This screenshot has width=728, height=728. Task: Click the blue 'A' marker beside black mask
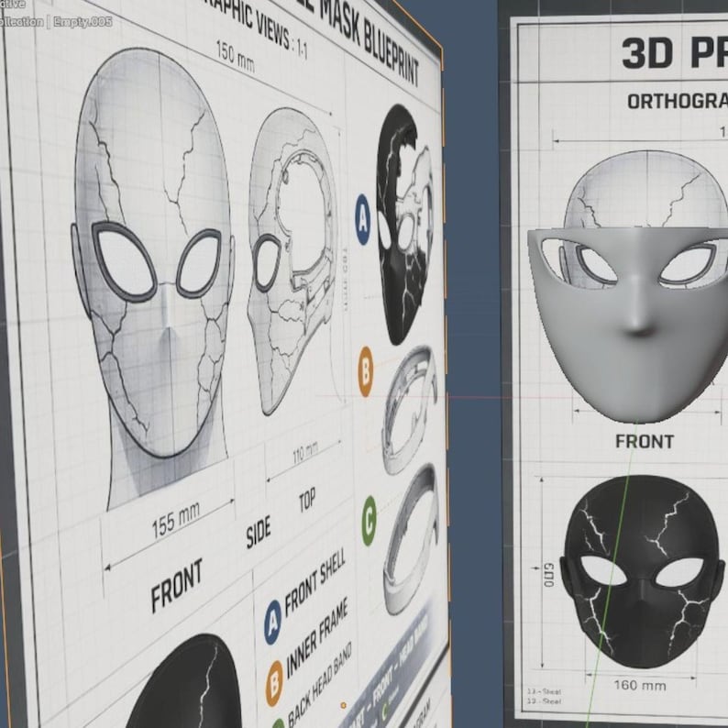[362, 220]
